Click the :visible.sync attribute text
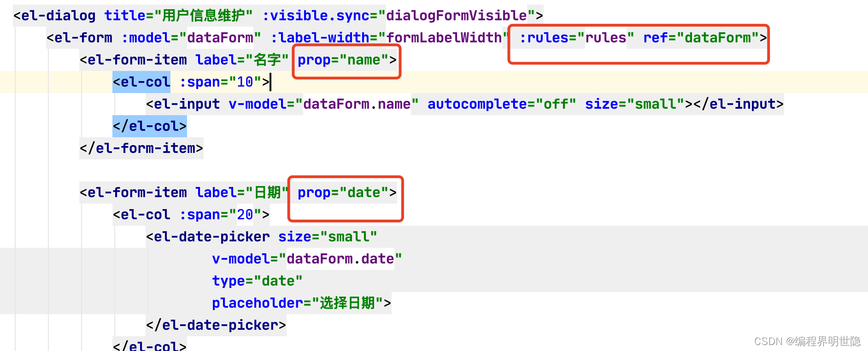This screenshot has height=351, width=868. 320,16
